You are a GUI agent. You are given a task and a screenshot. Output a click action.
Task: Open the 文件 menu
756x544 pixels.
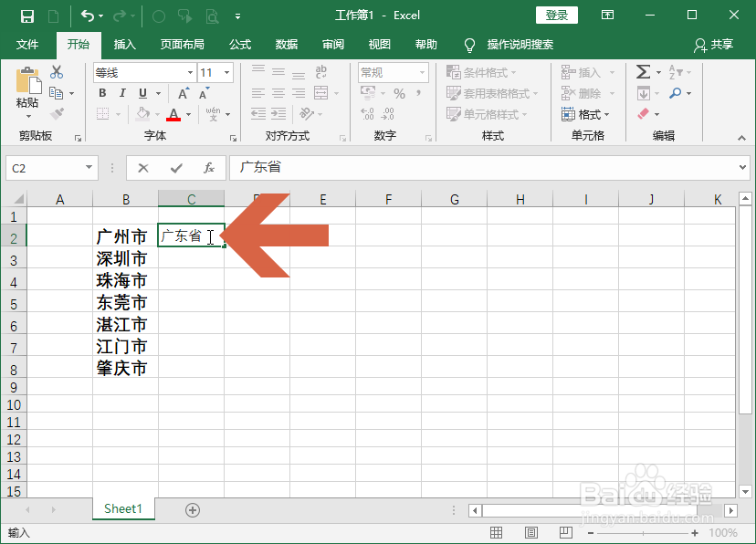(27, 45)
